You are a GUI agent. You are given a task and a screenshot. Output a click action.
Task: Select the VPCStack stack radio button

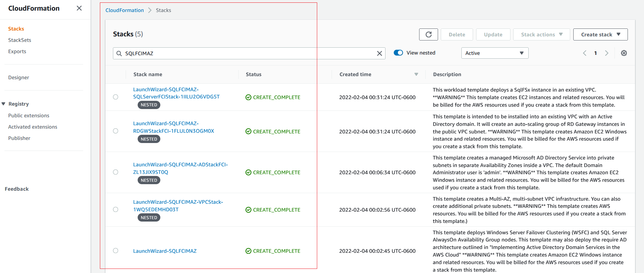pyautogui.click(x=116, y=210)
